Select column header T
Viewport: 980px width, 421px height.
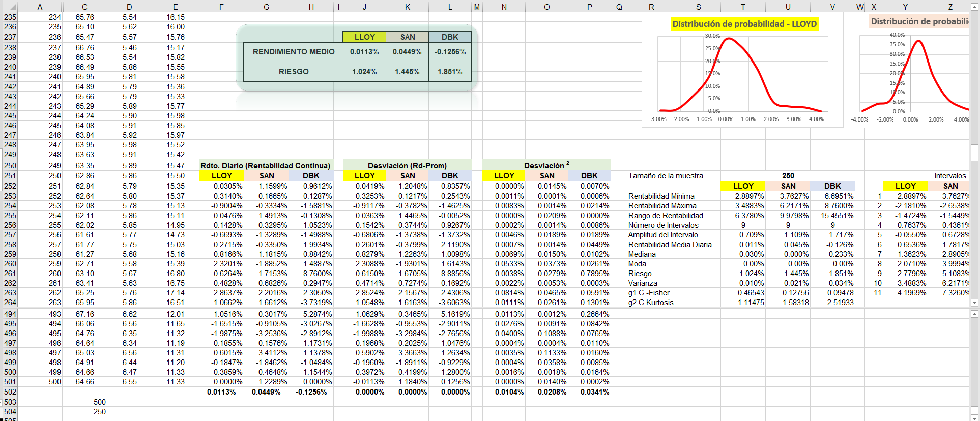[743, 7]
